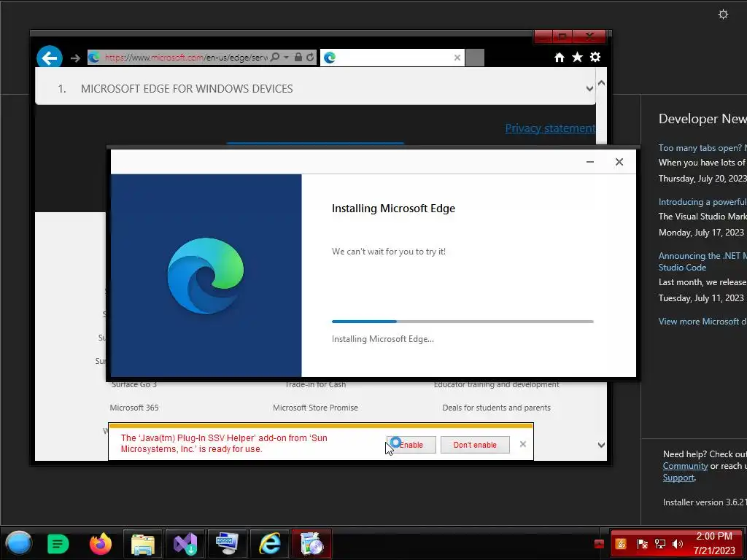Viewport: 747px width, 560px height.
Task: Click the Windows Start orb
Action: coord(18,543)
